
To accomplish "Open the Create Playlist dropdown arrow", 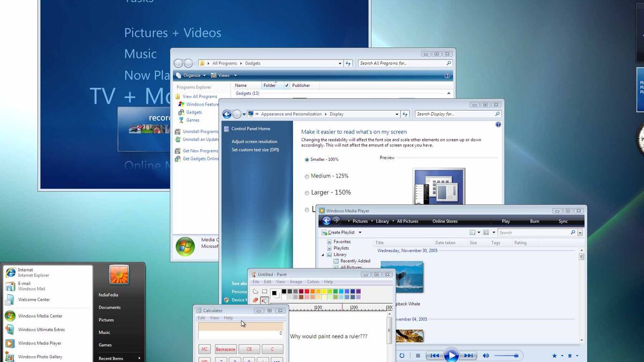I will point(360,233).
